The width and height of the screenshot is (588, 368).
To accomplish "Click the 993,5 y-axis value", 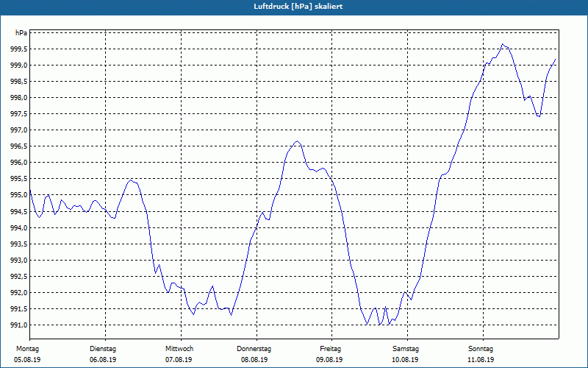I will [x=19, y=244].
